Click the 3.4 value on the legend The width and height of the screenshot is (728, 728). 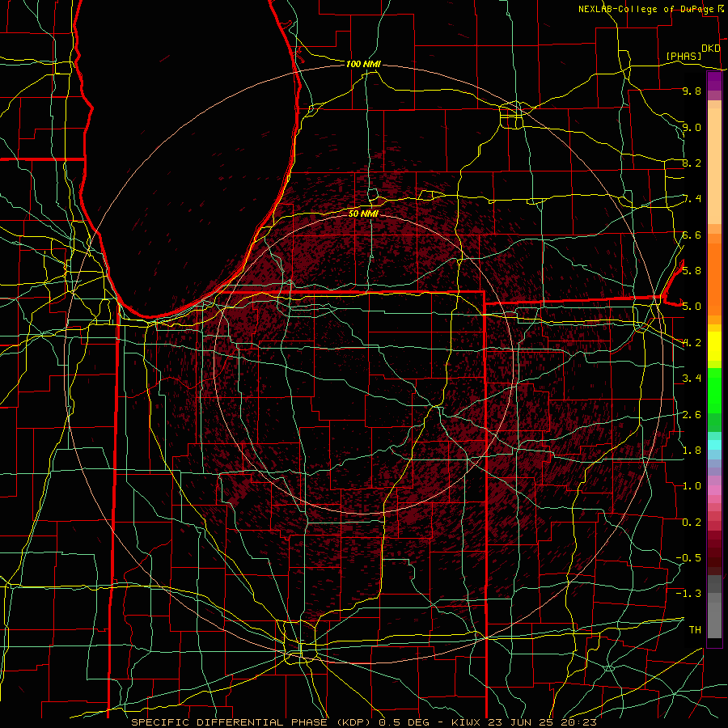(x=692, y=379)
